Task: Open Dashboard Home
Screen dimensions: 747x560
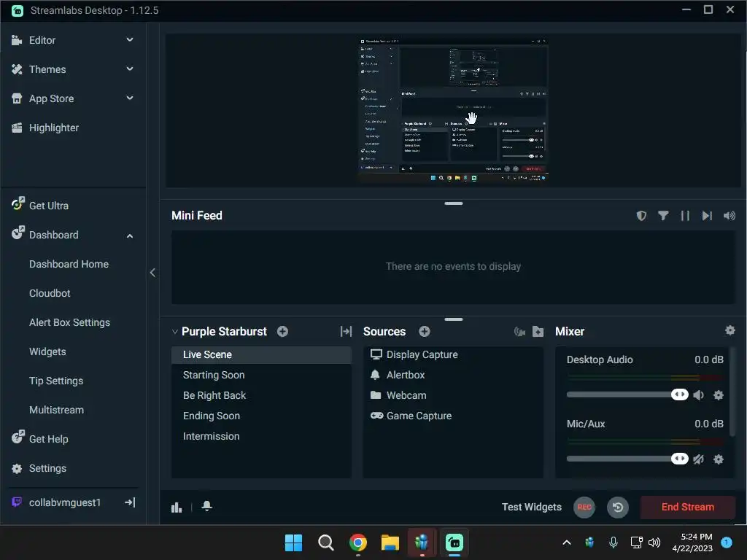Action: click(69, 264)
